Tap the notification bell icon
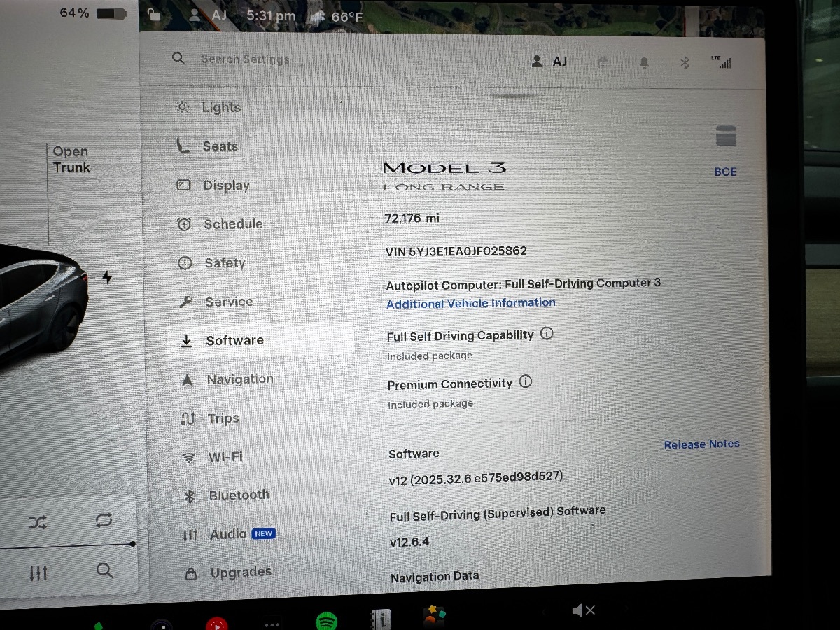The width and height of the screenshot is (840, 630). tap(644, 63)
